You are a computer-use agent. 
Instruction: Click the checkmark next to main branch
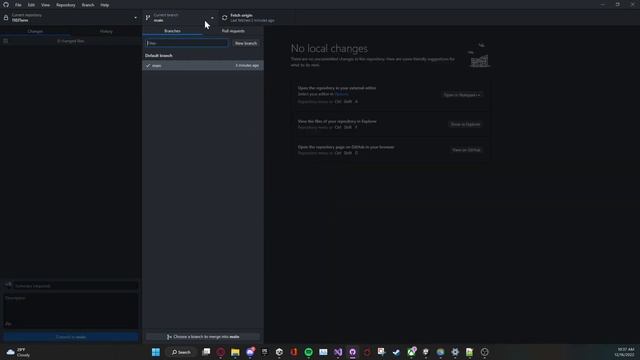point(148,65)
